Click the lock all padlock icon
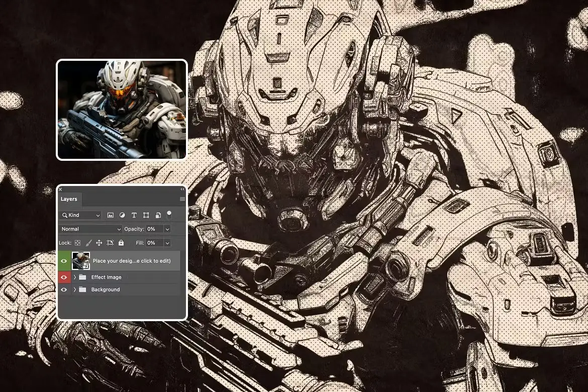Screen dimensions: 588x392 tap(121, 243)
